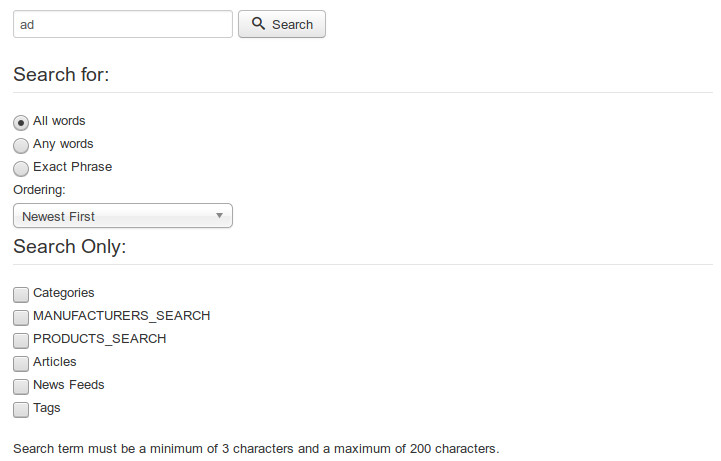
Task: Enable the News Feeds checkbox
Action: 21,387
